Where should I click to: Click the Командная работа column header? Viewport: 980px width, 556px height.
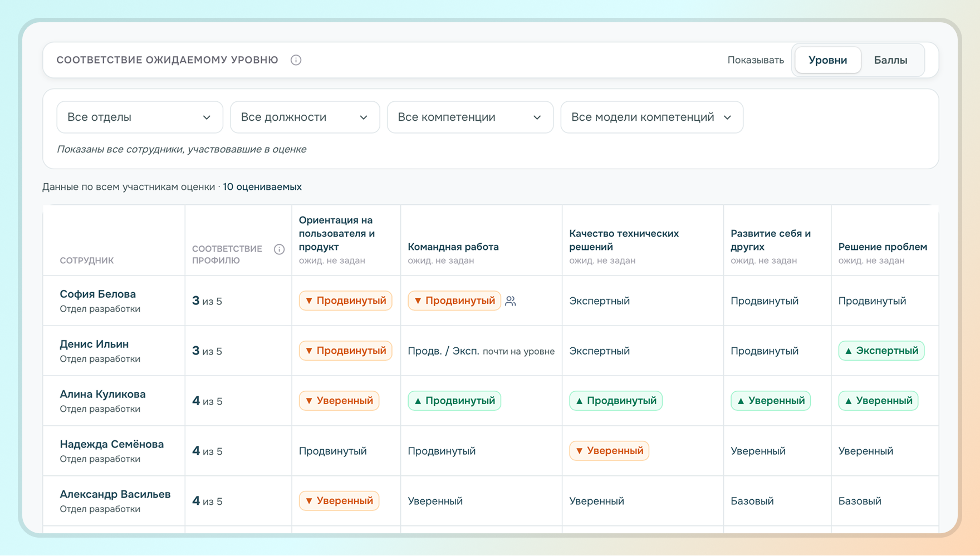(x=453, y=247)
